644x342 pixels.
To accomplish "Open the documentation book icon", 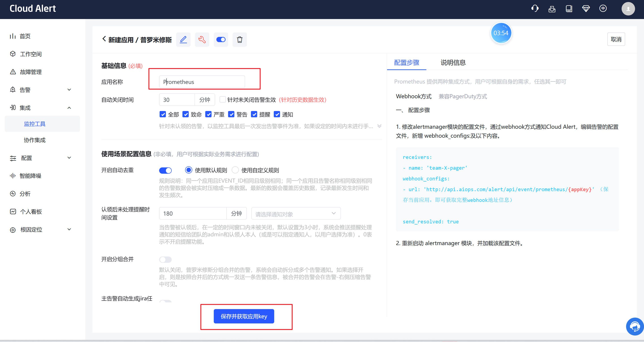I will (569, 9).
